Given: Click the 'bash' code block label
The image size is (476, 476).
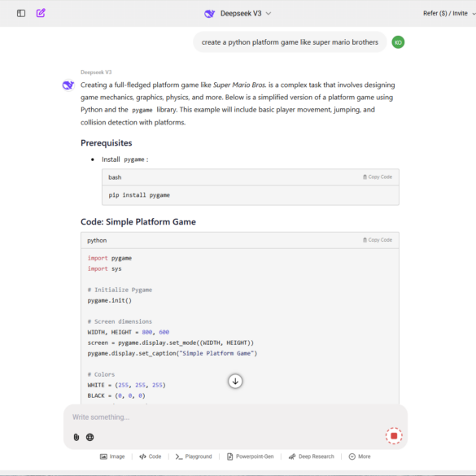Looking at the screenshot, I should 115,177.
